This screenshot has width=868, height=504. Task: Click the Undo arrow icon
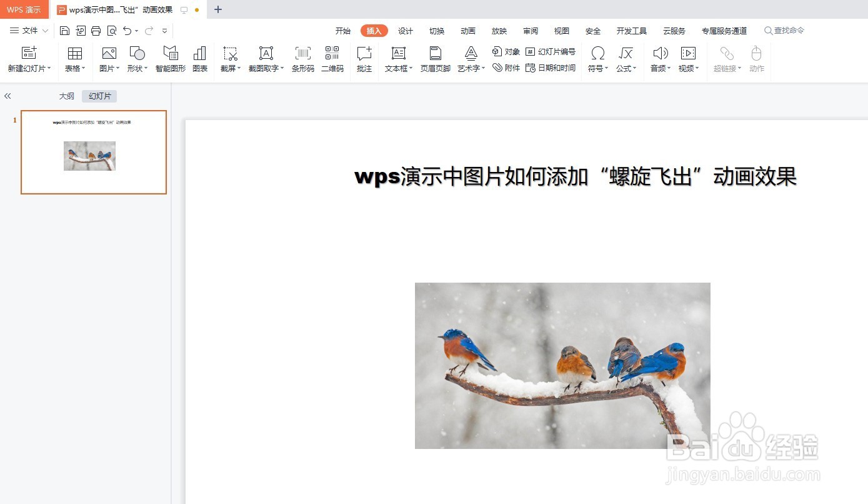pos(127,31)
